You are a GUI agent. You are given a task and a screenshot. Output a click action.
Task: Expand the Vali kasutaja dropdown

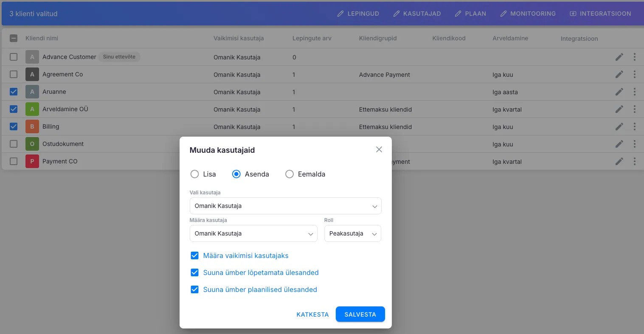click(x=285, y=206)
